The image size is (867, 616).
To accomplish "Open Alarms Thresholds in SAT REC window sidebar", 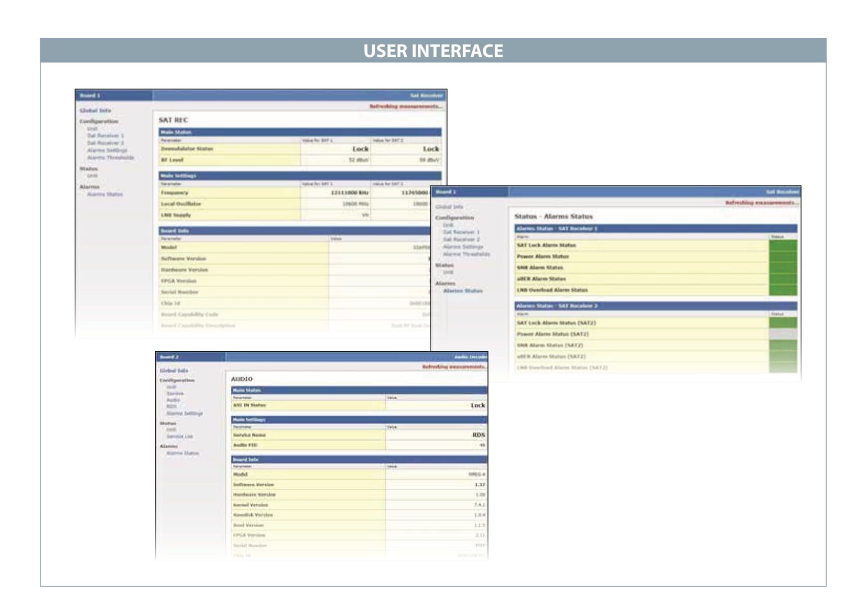I will (111, 157).
